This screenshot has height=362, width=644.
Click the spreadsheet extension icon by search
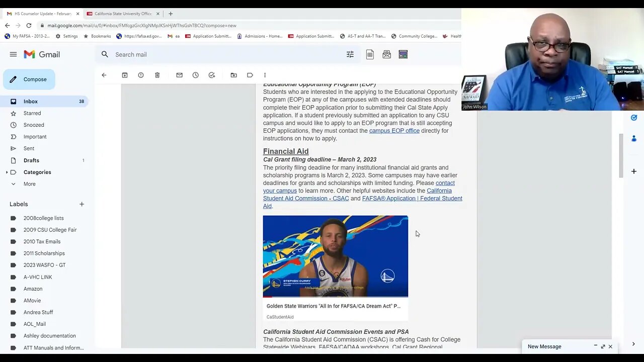[370, 54]
